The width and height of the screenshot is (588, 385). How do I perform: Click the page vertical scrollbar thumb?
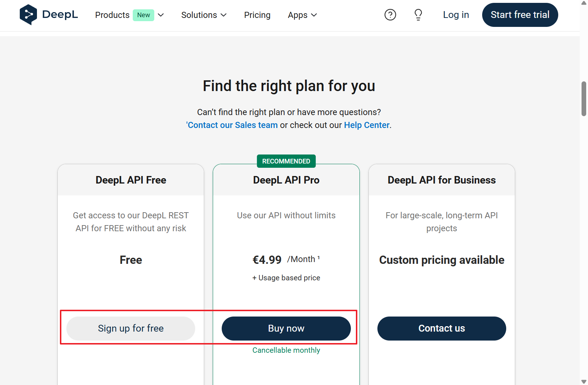coord(584,99)
